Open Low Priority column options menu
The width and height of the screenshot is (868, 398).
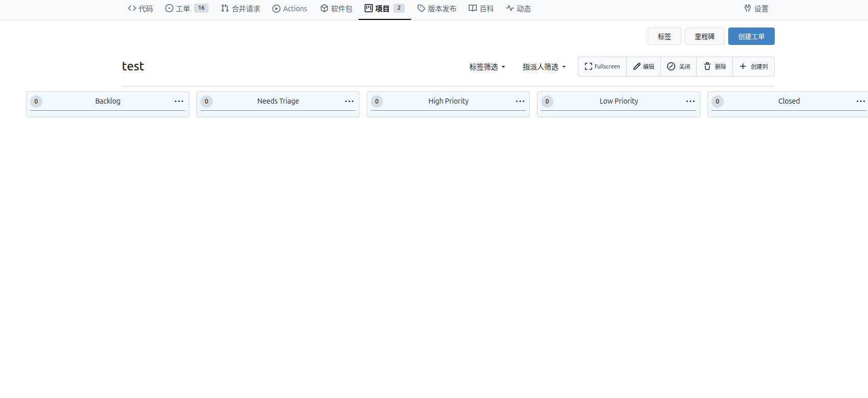[x=690, y=101]
